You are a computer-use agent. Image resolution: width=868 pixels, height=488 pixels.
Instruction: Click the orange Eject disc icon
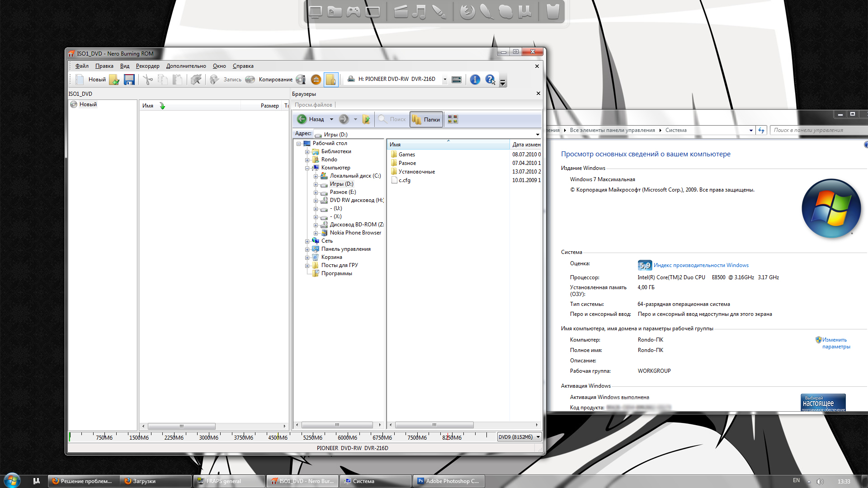pyautogui.click(x=316, y=80)
